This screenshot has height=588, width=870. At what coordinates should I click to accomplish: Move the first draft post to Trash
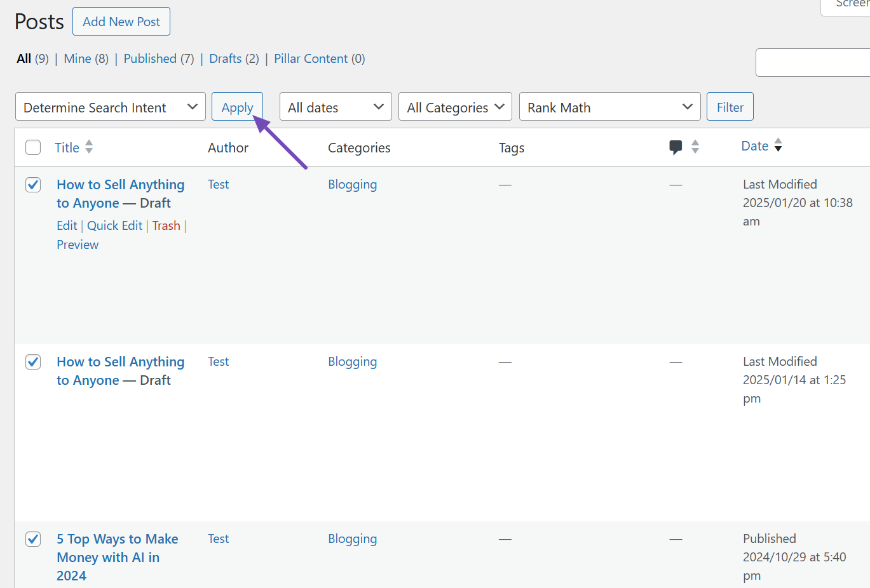pos(166,226)
